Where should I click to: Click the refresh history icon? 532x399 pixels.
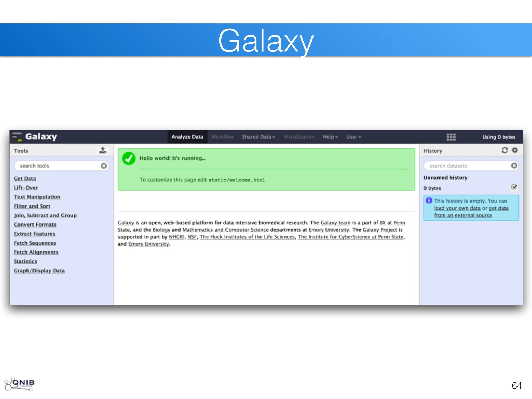point(504,150)
